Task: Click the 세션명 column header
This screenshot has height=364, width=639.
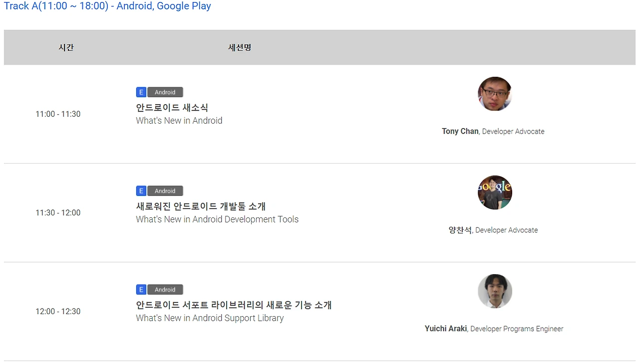Action: pos(239,47)
